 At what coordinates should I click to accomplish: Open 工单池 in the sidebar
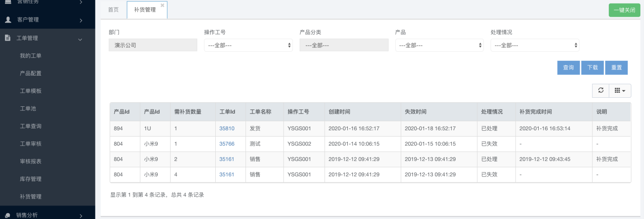click(27, 109)
